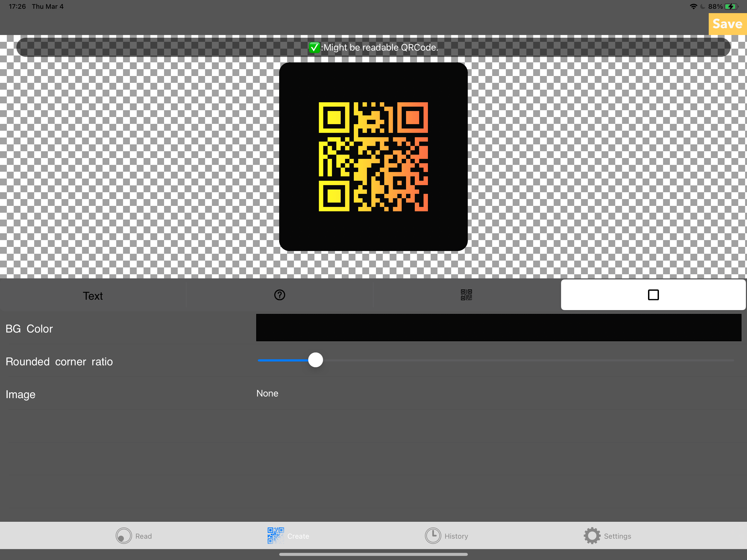
Task: Tap the Read camera lens icon
Action: [124, 536]
